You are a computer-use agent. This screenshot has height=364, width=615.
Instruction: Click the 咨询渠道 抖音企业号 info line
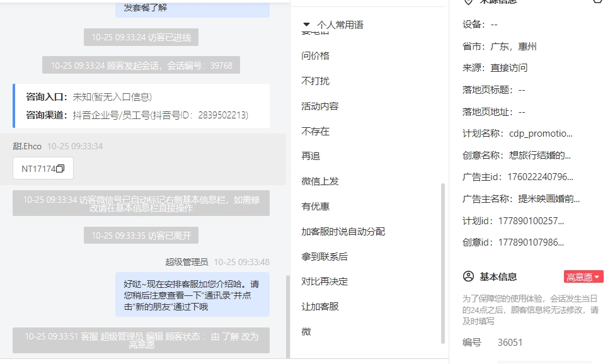137,115
